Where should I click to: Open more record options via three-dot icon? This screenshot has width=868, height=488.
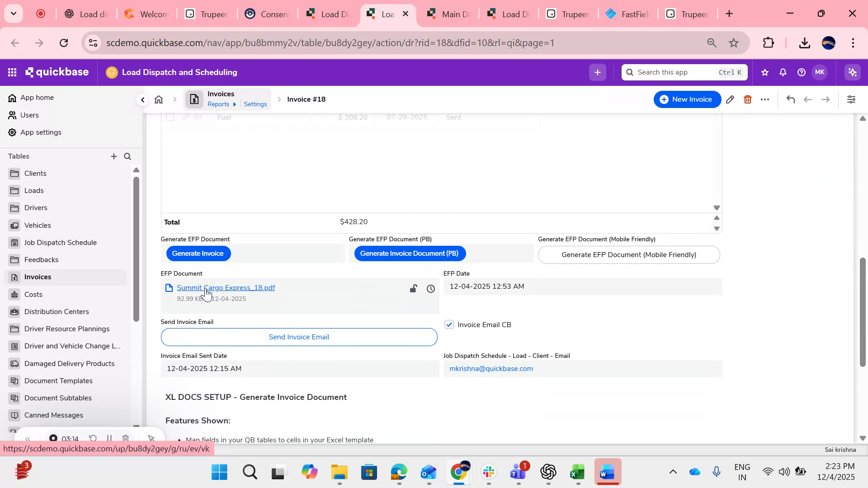[765, 99]
